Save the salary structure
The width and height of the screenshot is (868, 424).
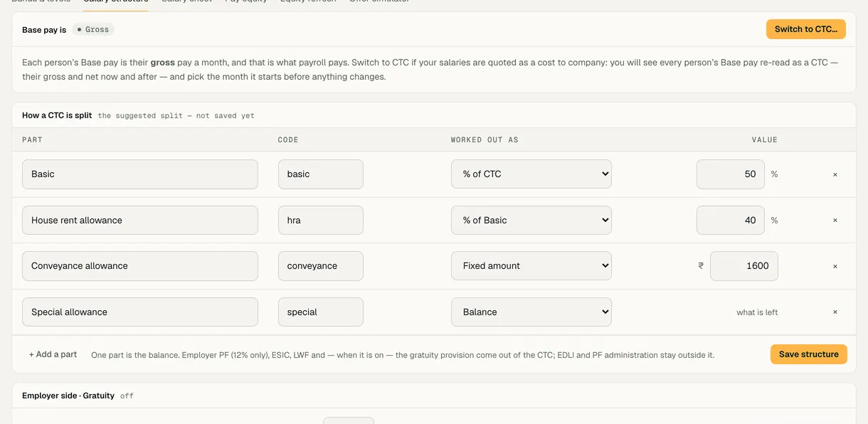tap(809, 354)
